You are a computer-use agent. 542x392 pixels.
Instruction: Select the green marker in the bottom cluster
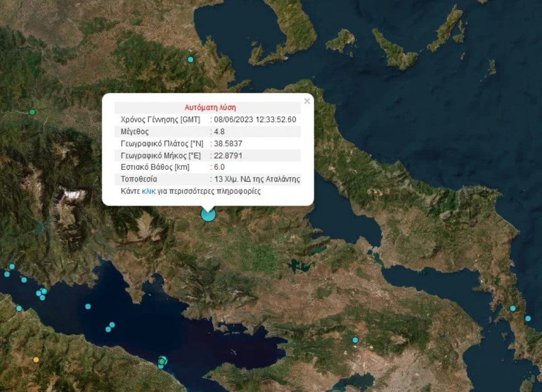(x=161, y=361)
